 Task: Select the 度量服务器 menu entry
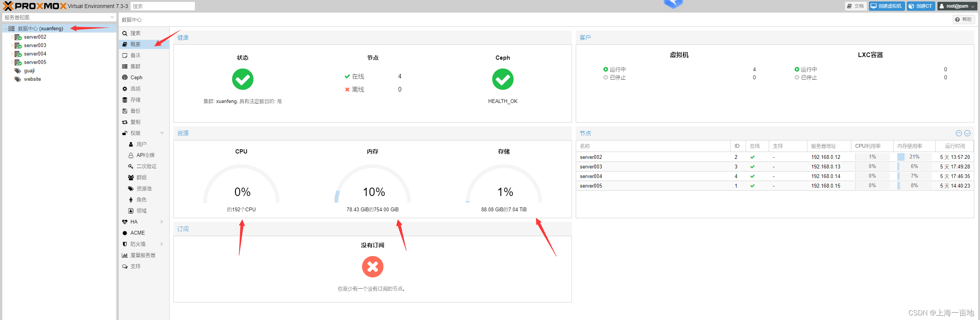[144, 255]
